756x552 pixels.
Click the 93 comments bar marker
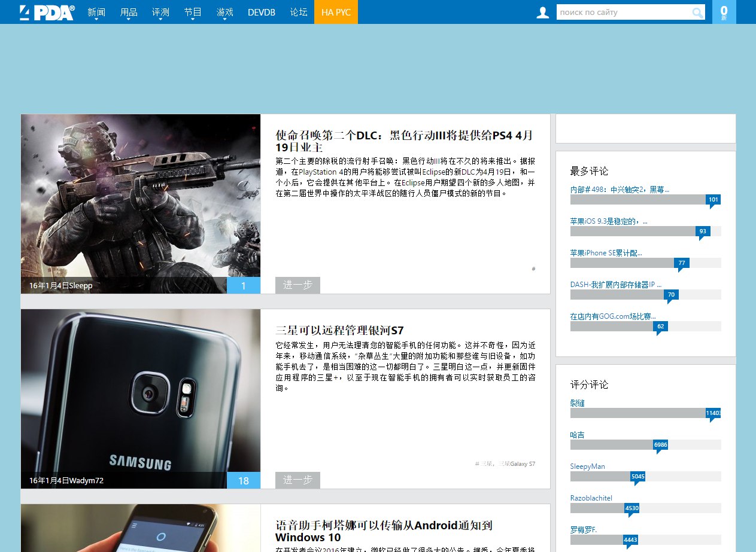703,232
